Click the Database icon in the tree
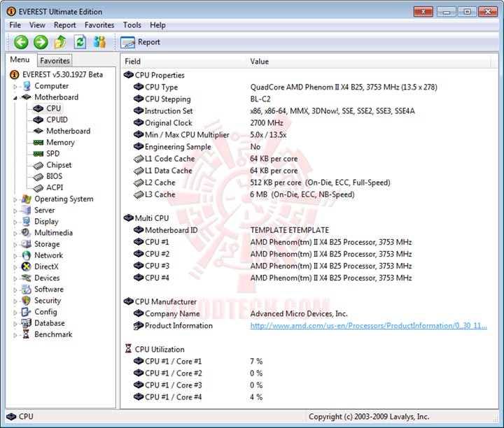504x428 pixels. click(x=27, y=323)
